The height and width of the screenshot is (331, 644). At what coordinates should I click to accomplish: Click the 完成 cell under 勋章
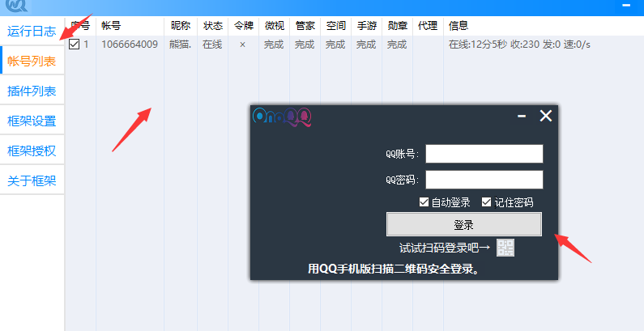coord(397,45)
